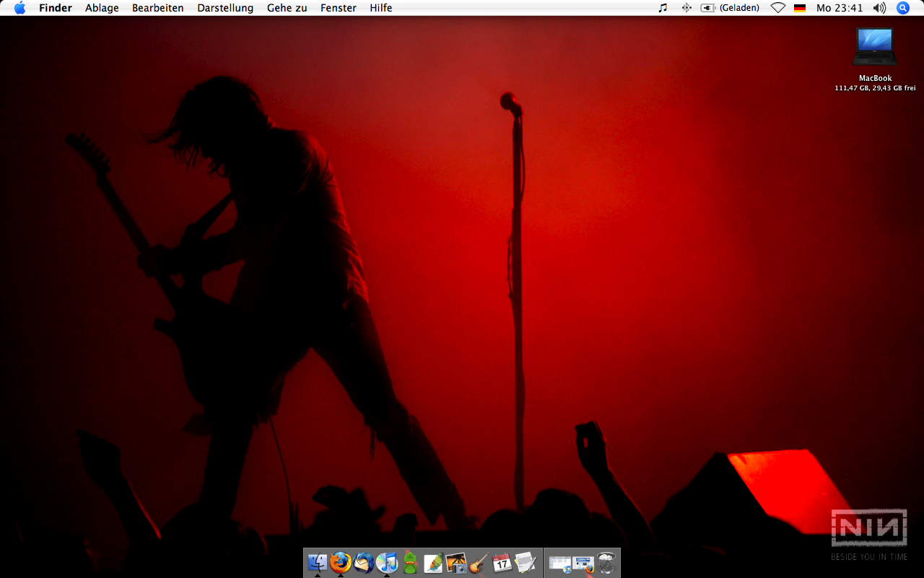The height and width of the screenshot is (578, 924).
Task: Select the MacBook drive on desktop
Action: click(x=874, y=48)
